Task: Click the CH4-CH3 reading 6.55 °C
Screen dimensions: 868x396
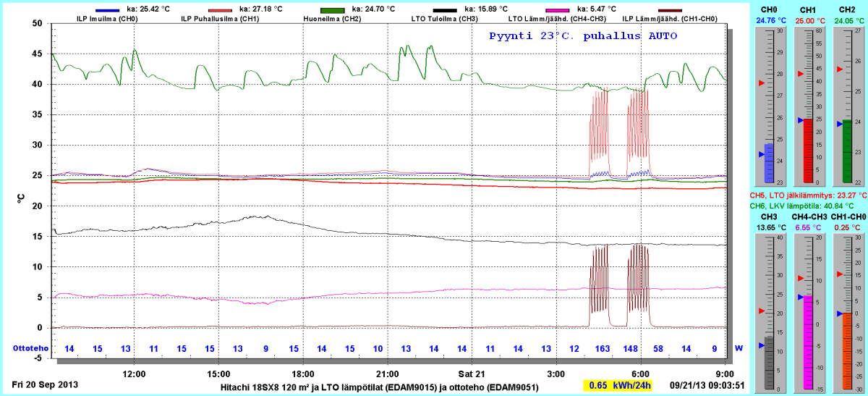Action: (809, 227)
